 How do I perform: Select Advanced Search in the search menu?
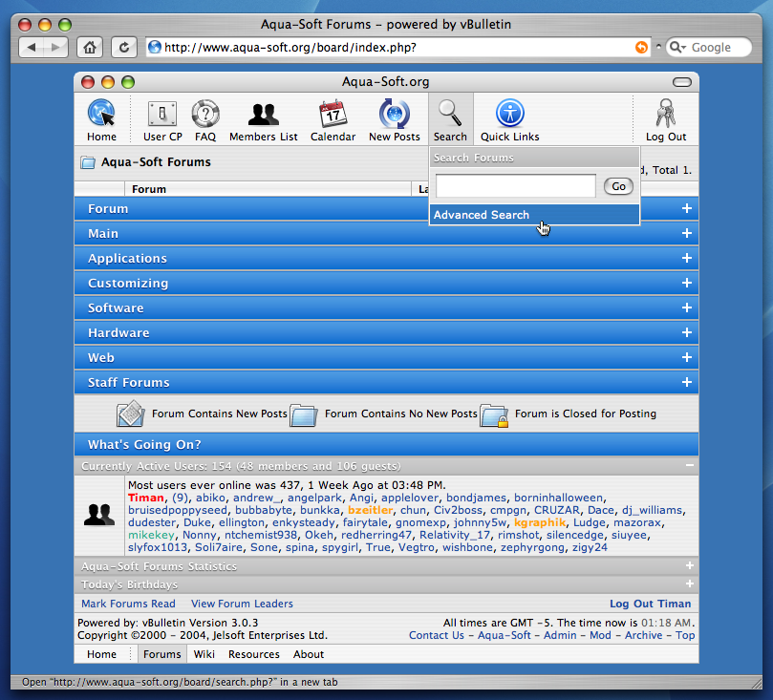tap(534, 215)
